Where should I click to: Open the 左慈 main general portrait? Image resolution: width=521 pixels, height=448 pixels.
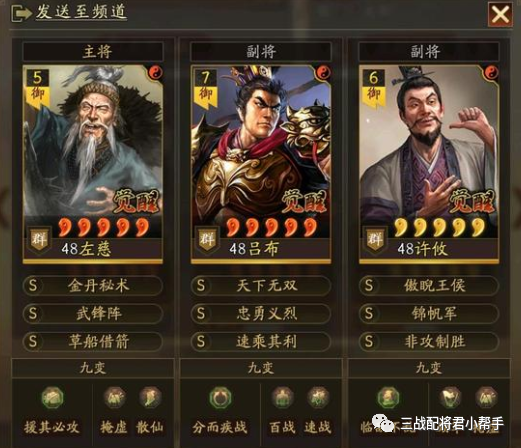(93, 144)
